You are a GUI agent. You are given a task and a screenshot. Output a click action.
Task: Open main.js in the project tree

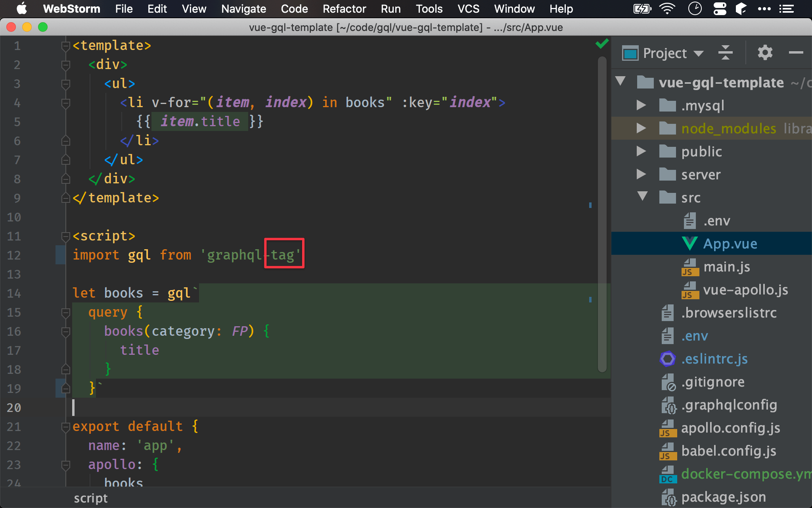pos(726,267)
